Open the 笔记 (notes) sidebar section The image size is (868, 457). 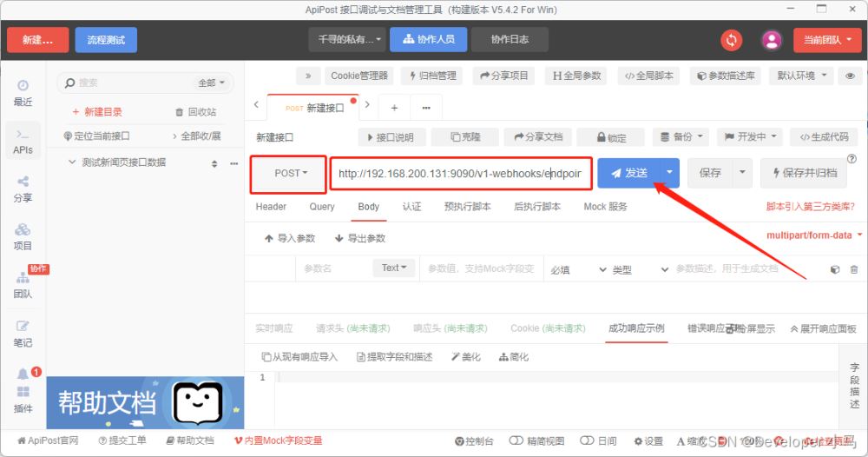click(23, 334)
